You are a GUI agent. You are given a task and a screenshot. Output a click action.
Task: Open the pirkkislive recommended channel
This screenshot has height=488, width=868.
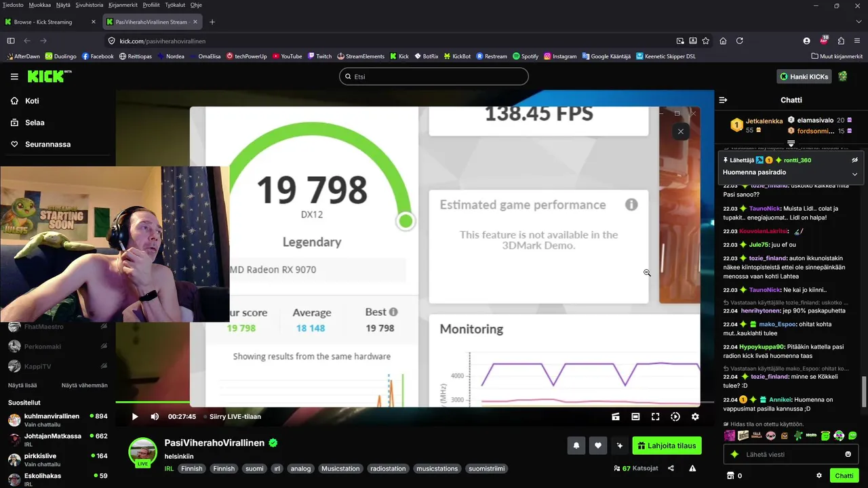(58, 459)
